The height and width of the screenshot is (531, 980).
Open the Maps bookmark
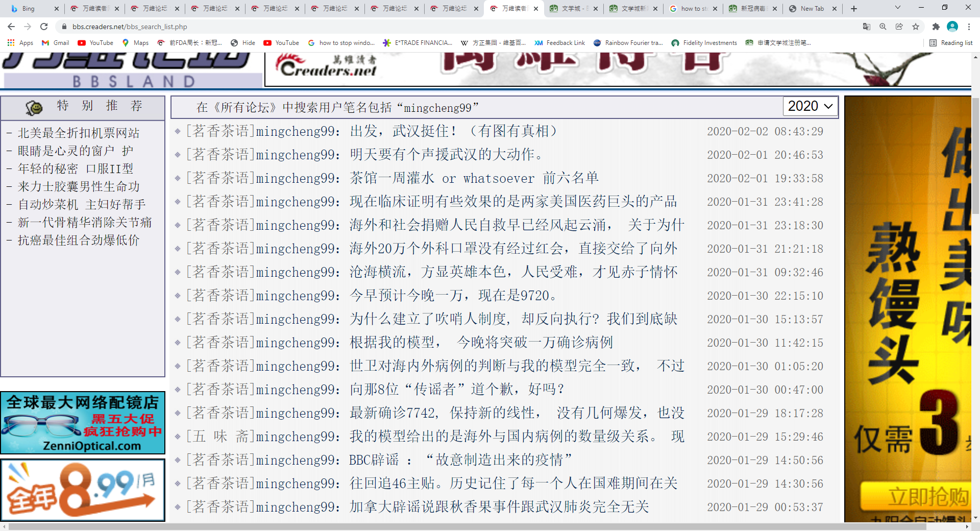coord(135,43)
